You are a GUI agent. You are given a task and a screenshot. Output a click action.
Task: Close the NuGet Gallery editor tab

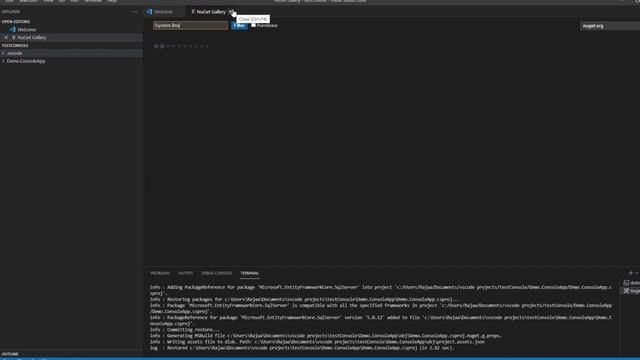tap(231, 11)
